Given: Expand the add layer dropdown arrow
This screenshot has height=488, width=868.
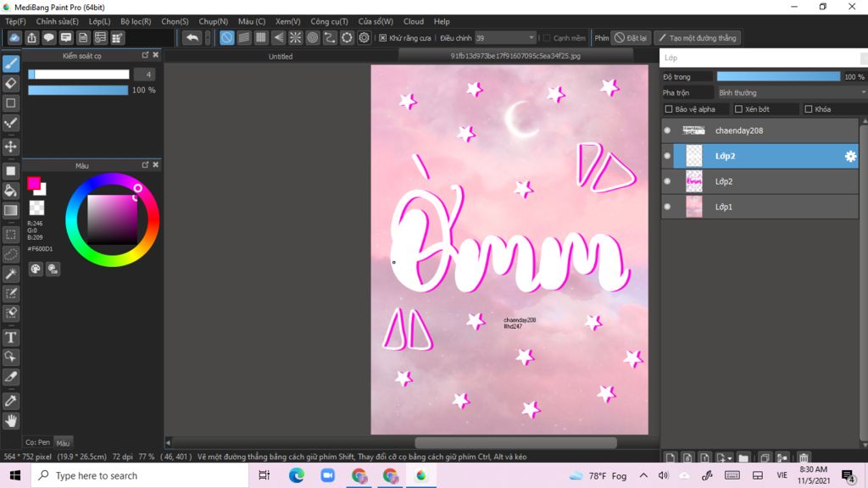Looking at the screenshot, I should click(730, 458).
